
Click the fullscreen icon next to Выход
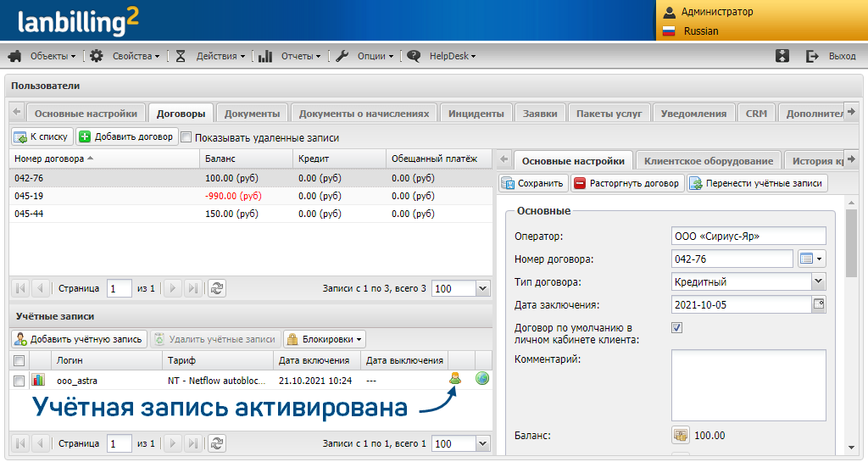click(782, 56)
